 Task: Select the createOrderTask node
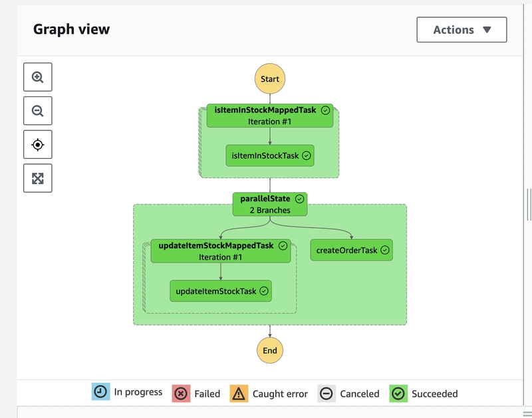pos(352,250)
